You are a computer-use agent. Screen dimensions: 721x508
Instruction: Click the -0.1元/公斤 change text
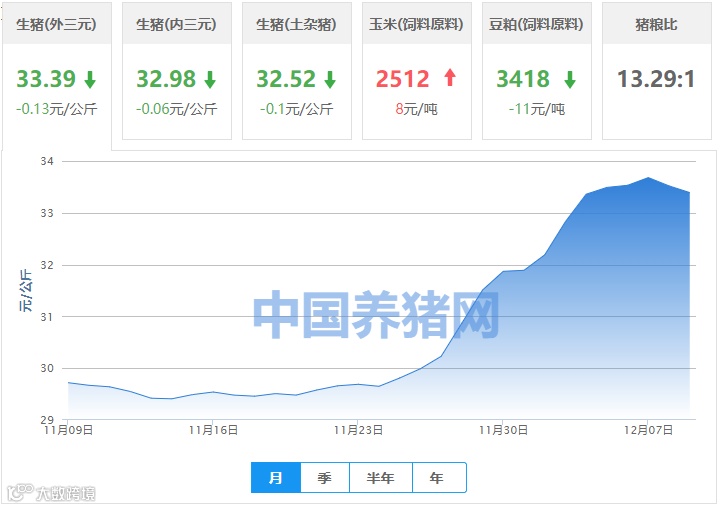(297, 109)
